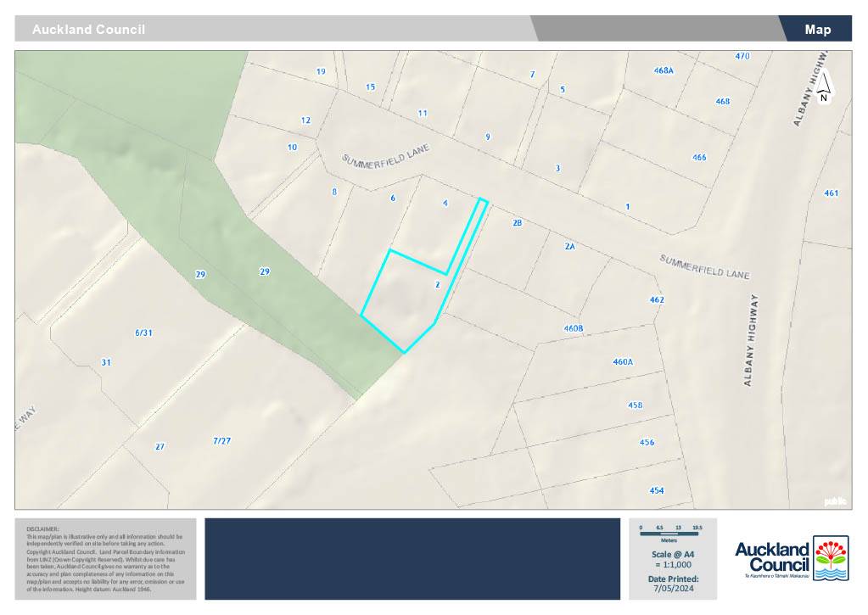Click the Scale @ A4 1:1,000 text

coord(672,559)
